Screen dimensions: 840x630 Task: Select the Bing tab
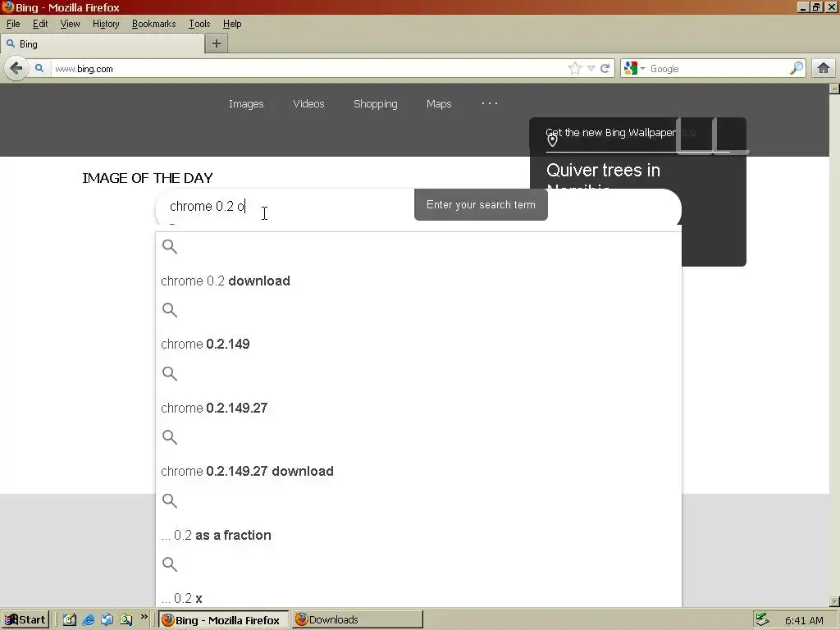pos(103,44)
